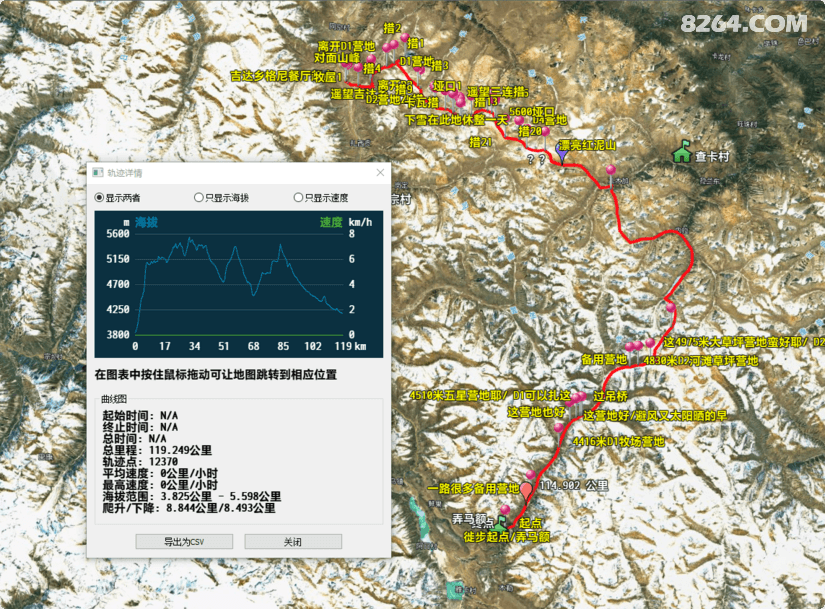Screen dimensions: 825x609
Task: Click the 平均速度: 0公里/小时 text
Action: [160, 473]
